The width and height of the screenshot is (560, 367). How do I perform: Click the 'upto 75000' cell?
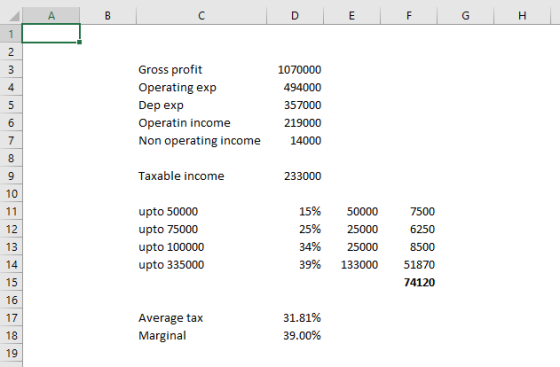[201, 229]
